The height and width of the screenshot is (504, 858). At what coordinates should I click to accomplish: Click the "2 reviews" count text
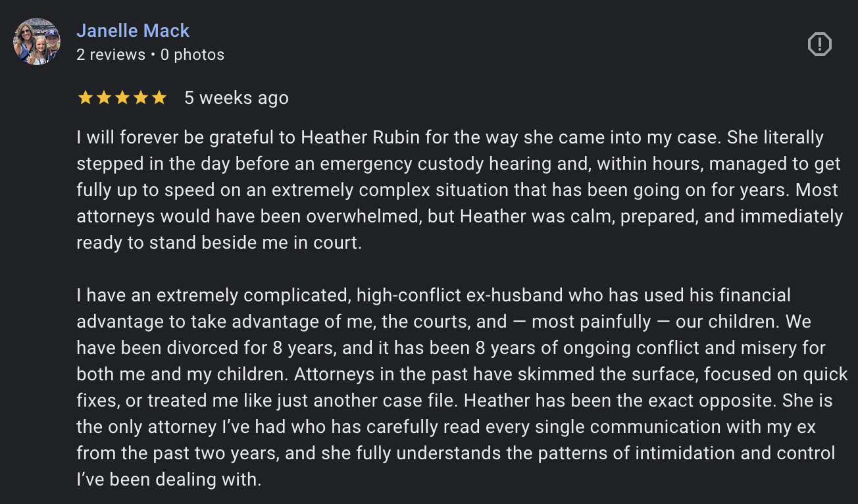tap(111, 55)
